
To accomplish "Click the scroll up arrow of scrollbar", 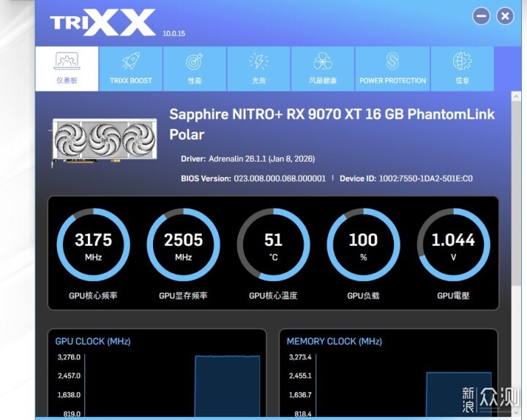I will (x=516, y=97).
